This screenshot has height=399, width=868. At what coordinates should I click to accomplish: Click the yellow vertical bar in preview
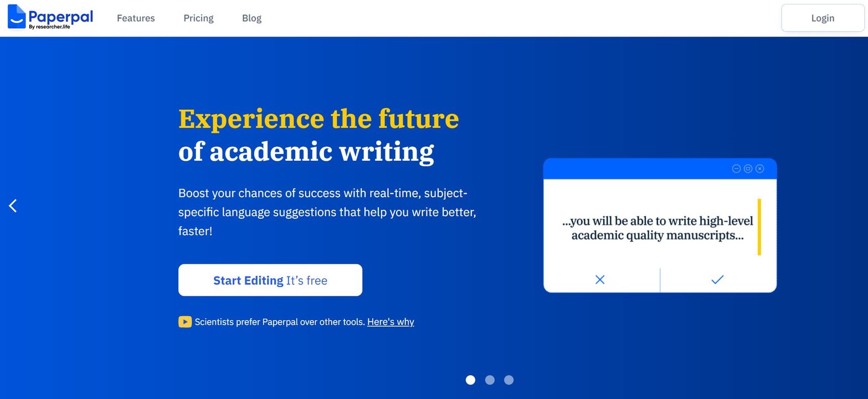pos(759,227)
